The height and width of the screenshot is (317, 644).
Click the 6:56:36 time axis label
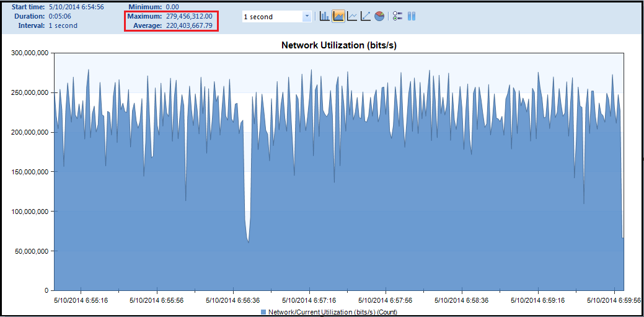click(233, 300)
